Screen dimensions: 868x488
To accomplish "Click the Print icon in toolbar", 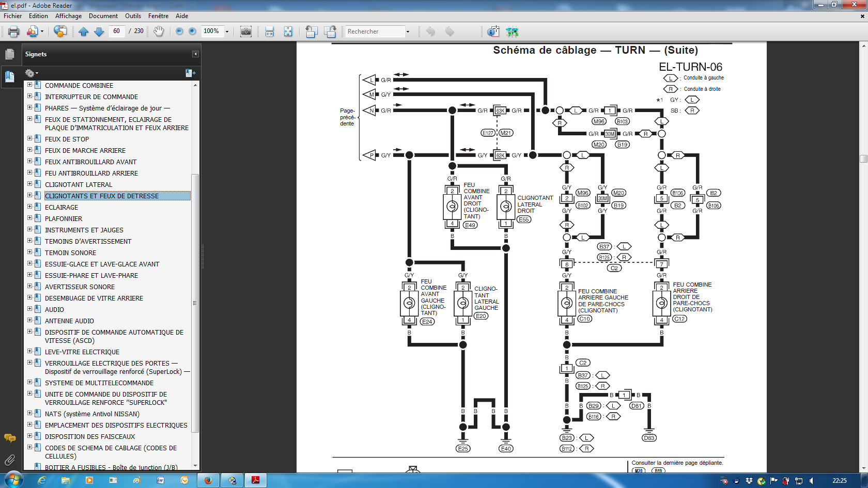I will tap(14, 32).
